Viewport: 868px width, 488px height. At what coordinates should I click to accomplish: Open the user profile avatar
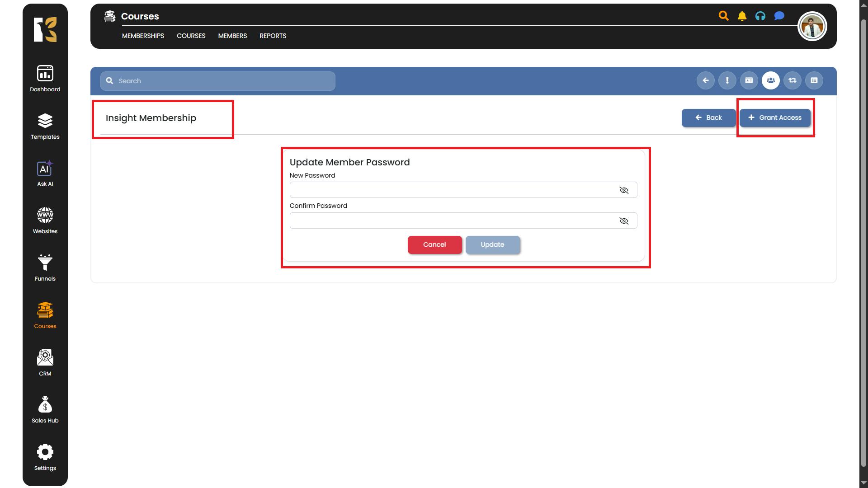point(812,26)
